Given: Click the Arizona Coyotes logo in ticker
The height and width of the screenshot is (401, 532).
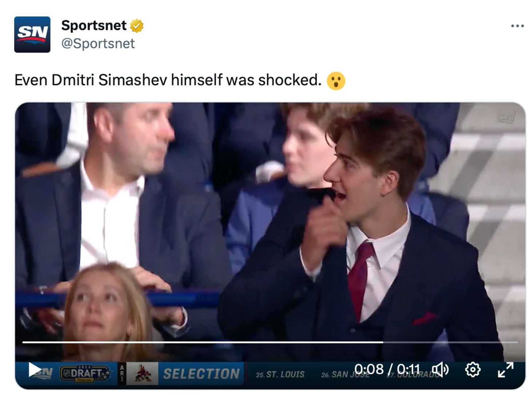Looking at the screenshot, I should (x=142, y=374).
